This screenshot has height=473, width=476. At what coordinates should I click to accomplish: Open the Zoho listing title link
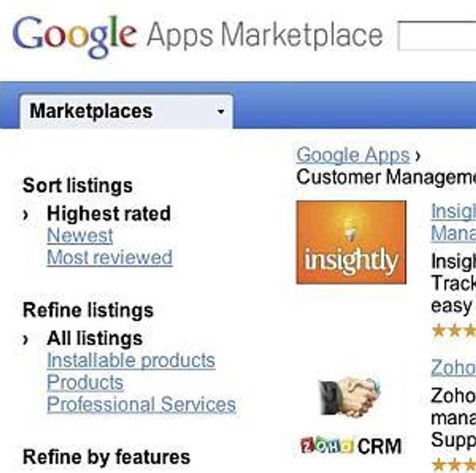[453, 368]
